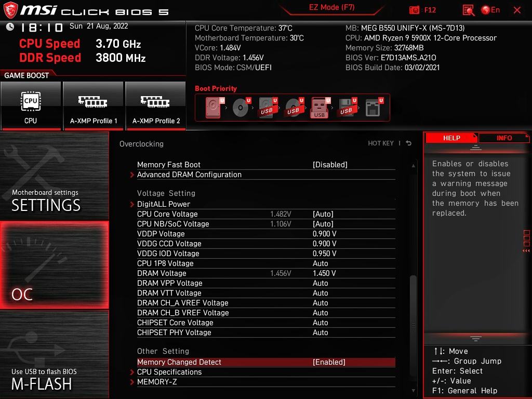Take a screenshot with the F12 camera icon

[414, 10]
